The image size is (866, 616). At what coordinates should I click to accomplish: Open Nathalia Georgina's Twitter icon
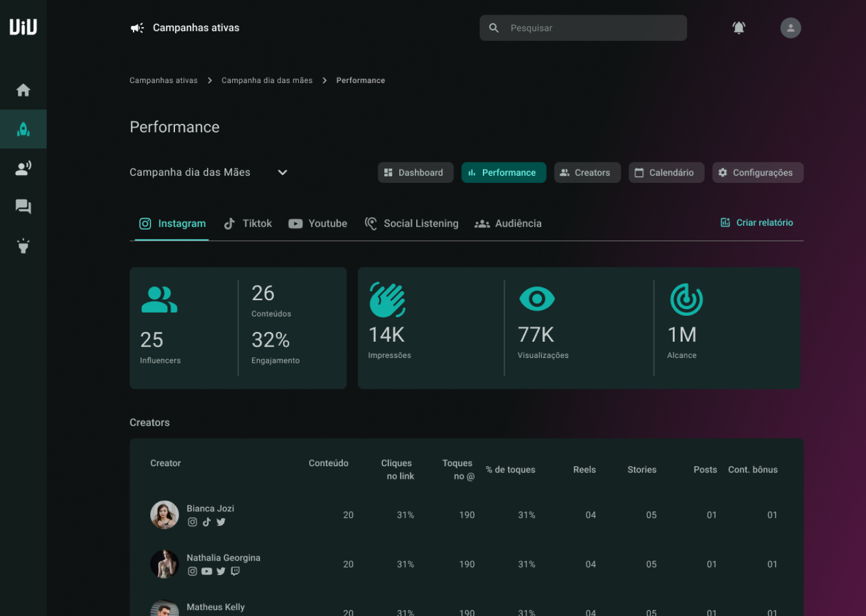pos(221,571)
